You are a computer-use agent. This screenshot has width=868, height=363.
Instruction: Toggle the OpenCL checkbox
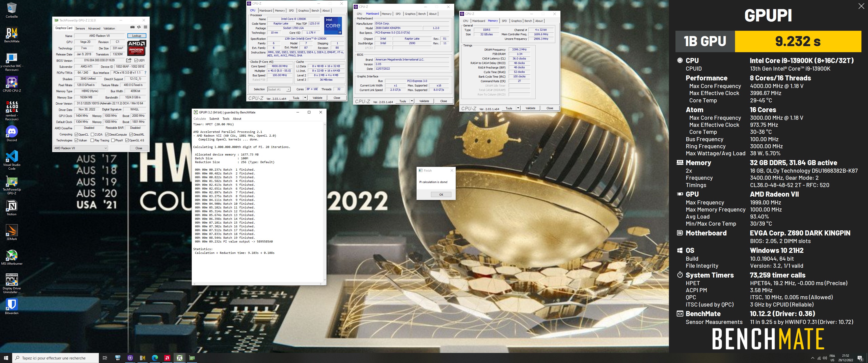click(x=76, y=134)
